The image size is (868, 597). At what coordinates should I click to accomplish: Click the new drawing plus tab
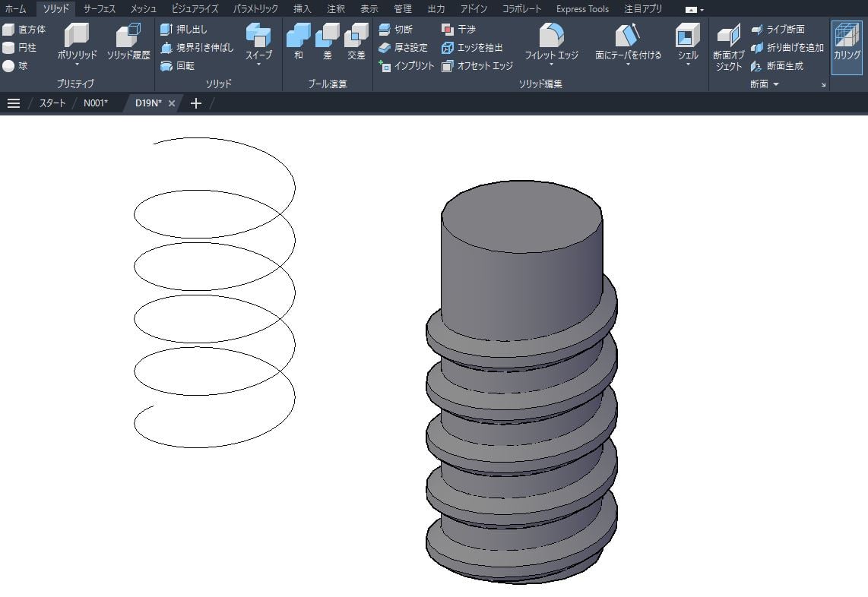coord(195,103)
